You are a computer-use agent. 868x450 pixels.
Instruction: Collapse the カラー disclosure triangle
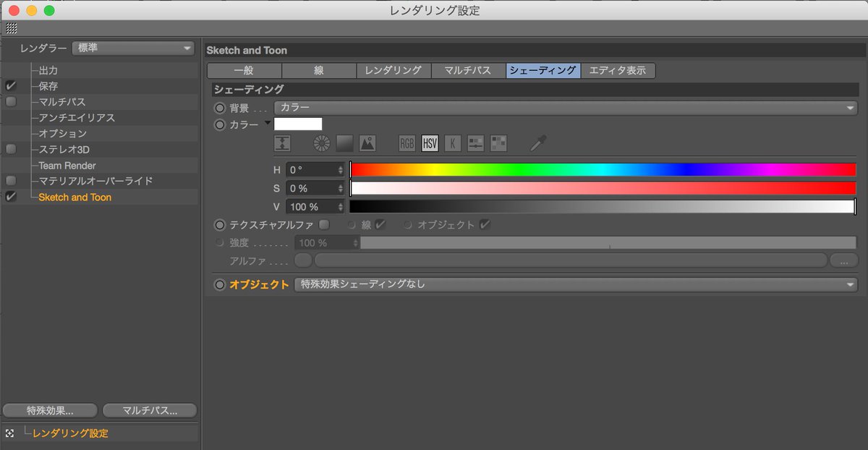click(x=268, y=123)
